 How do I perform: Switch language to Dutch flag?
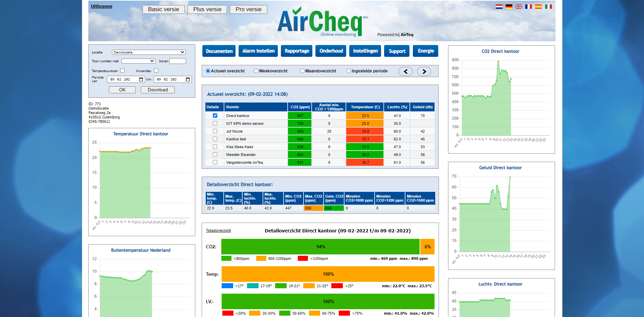coord(499,6)
